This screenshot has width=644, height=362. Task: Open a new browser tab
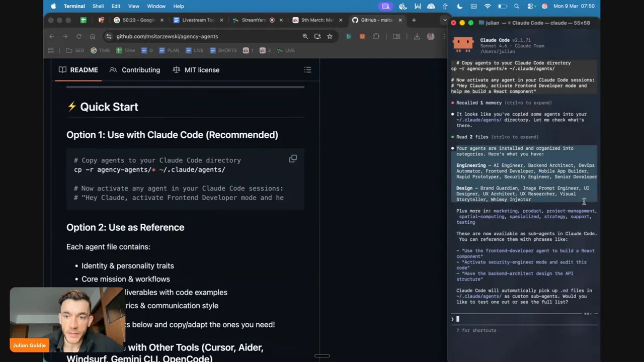click(x=414, y=20)
